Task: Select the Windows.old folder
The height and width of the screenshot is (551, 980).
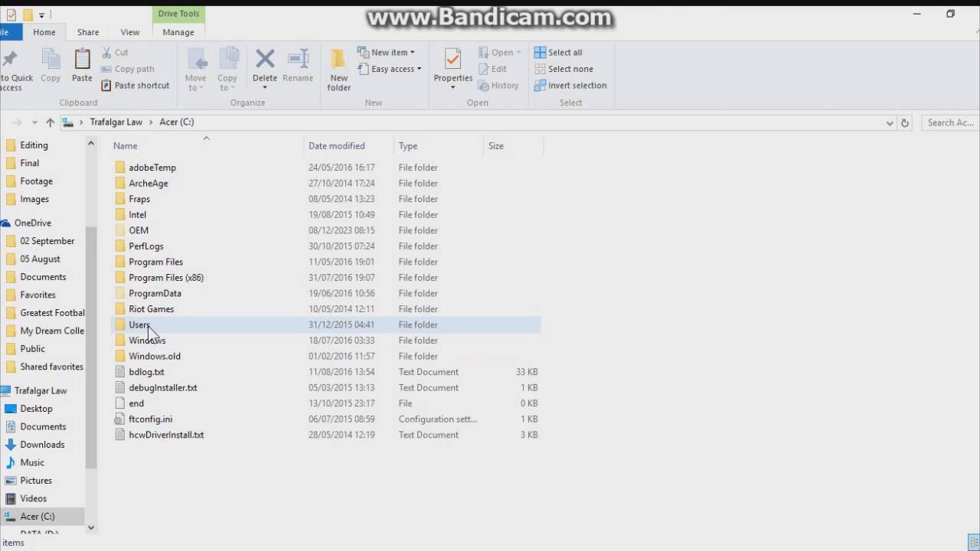Action: (x=155, y=356)
